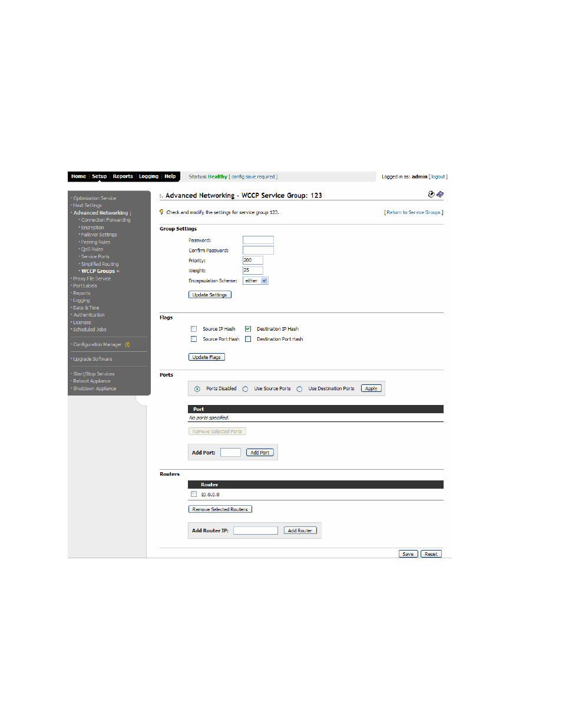Open Failover Settings in the sidebar
Screen dimensions: 562x728
pyautogui.click(x=99, y=235)
